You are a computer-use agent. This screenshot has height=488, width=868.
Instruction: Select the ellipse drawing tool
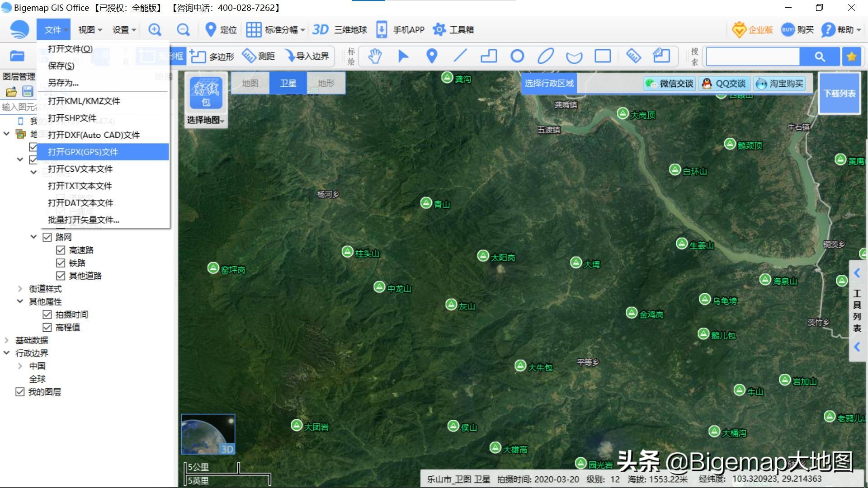(546, 56)
